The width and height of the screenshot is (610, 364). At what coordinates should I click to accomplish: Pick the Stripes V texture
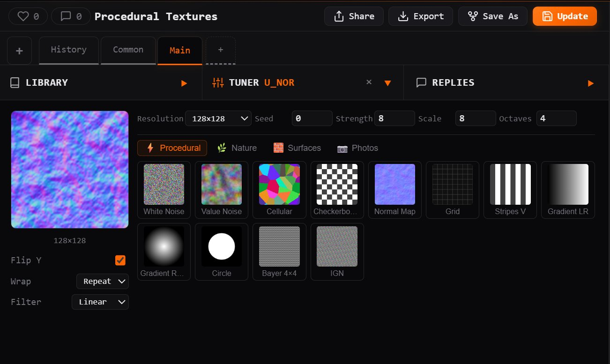[510, 185]
